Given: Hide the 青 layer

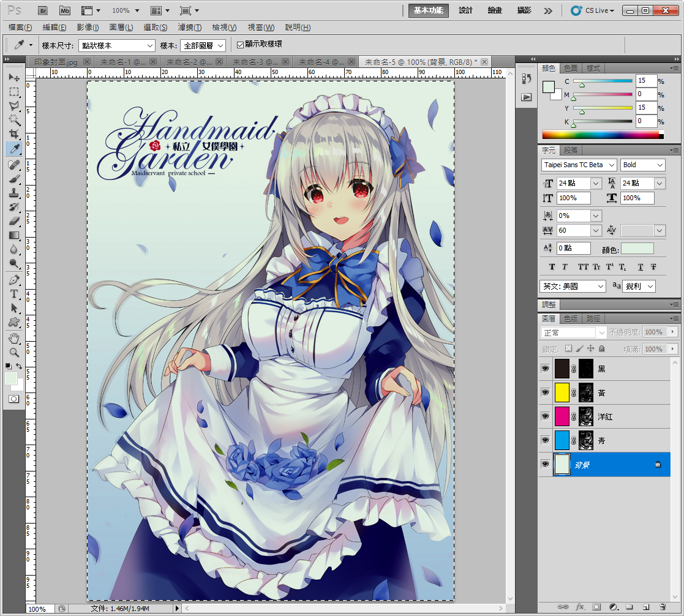Looking at the screenshot, I should click(x=545, y=440).
